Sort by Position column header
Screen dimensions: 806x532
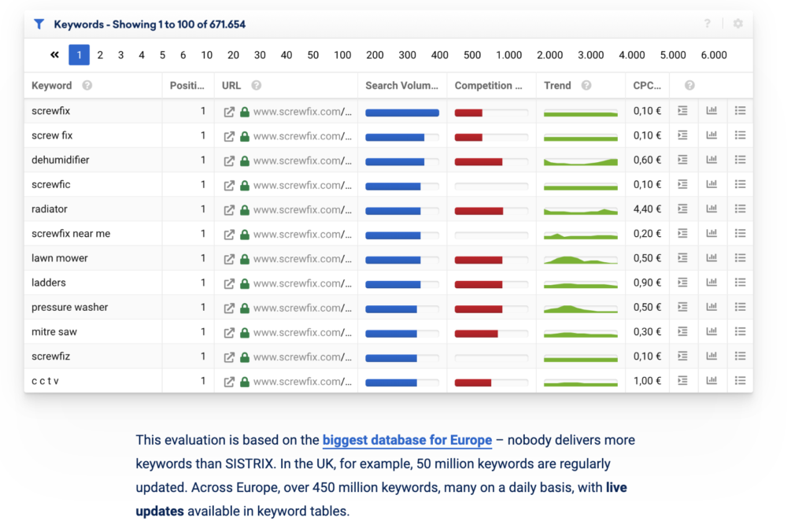click(x=187, y=85)
